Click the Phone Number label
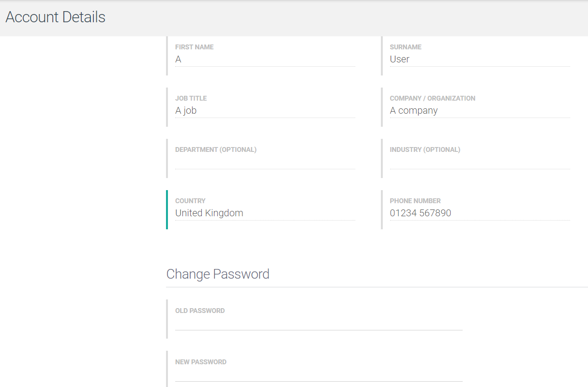This screenshot has width=588, height=387. point(415,201)
